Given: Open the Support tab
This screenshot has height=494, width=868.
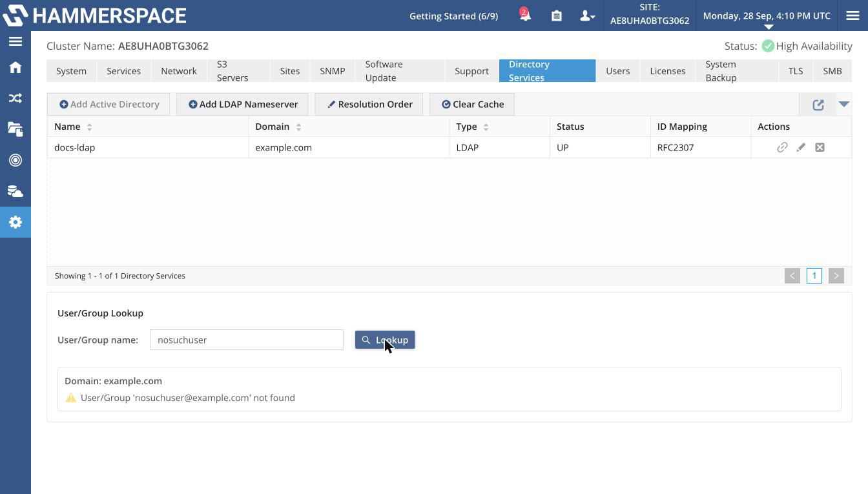Looking at the screenshot, I should point(471,71).
